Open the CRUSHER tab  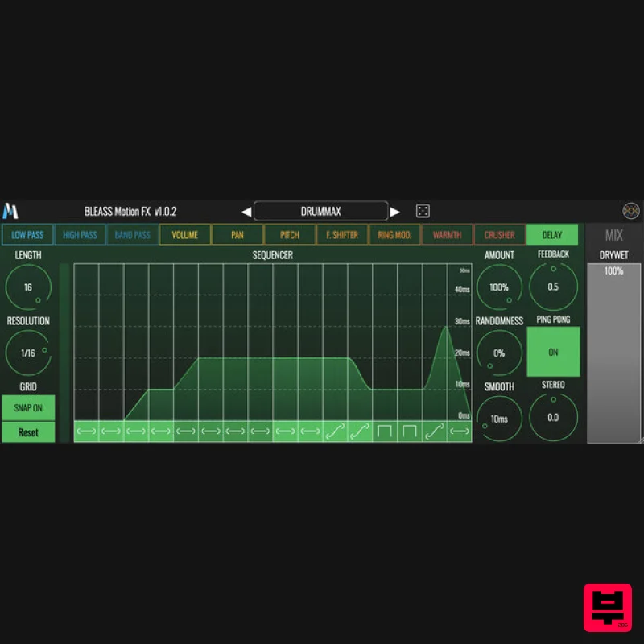(499, 235)
